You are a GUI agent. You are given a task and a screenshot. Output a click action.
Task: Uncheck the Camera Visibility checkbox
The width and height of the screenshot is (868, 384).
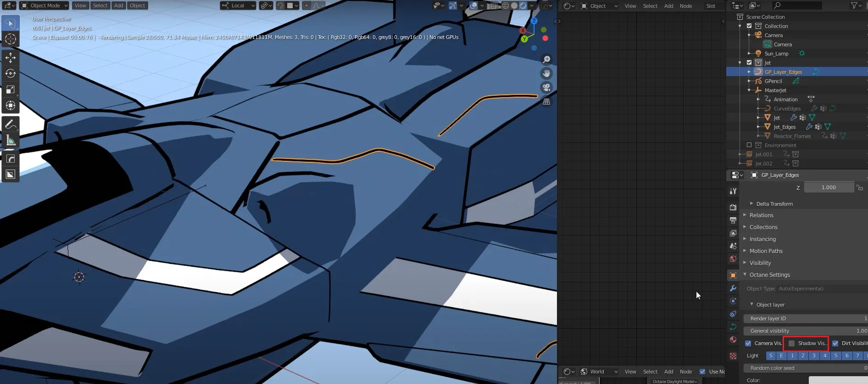(x=748, y=343)
